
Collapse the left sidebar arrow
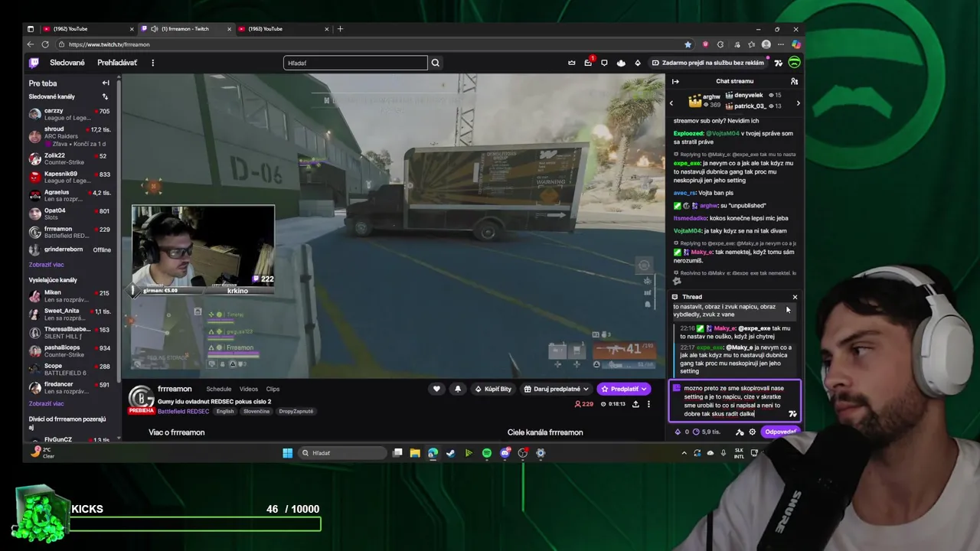tap(106, 83)
